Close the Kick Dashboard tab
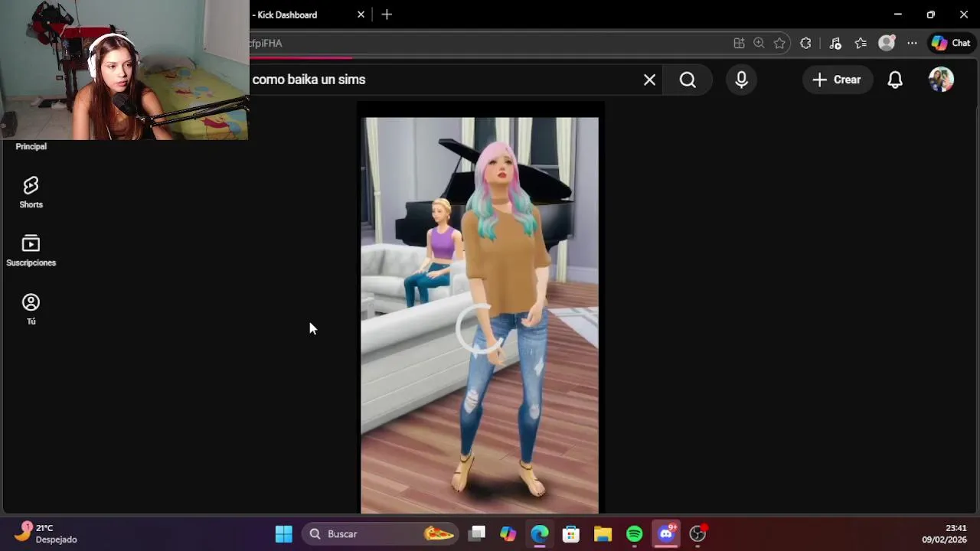 [361, 15]
